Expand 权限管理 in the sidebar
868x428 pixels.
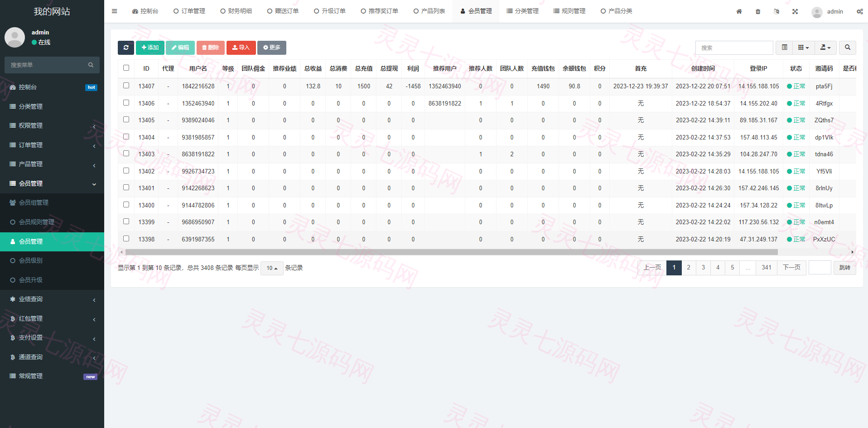coord(52,125)
